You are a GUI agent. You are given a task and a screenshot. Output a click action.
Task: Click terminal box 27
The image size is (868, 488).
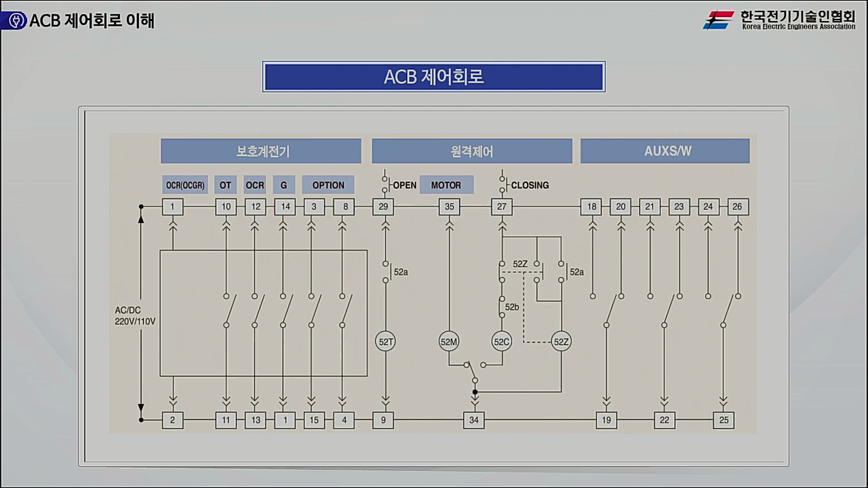[502, 207]
